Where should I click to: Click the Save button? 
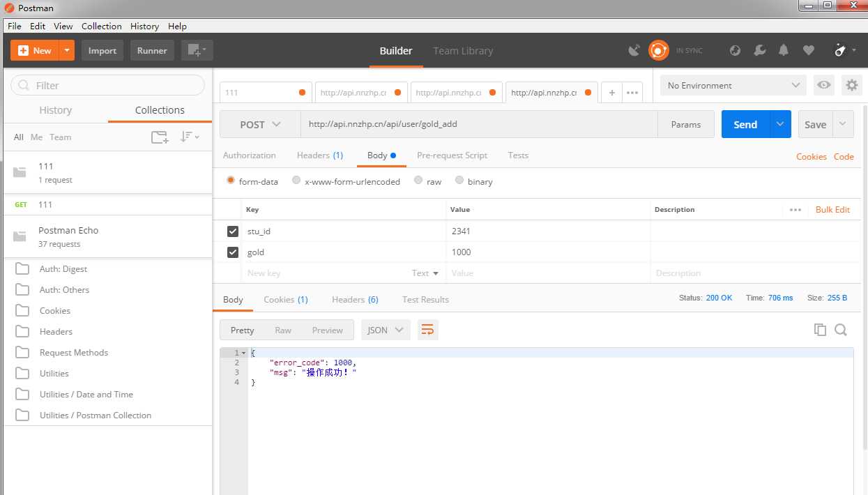point(815,124)
